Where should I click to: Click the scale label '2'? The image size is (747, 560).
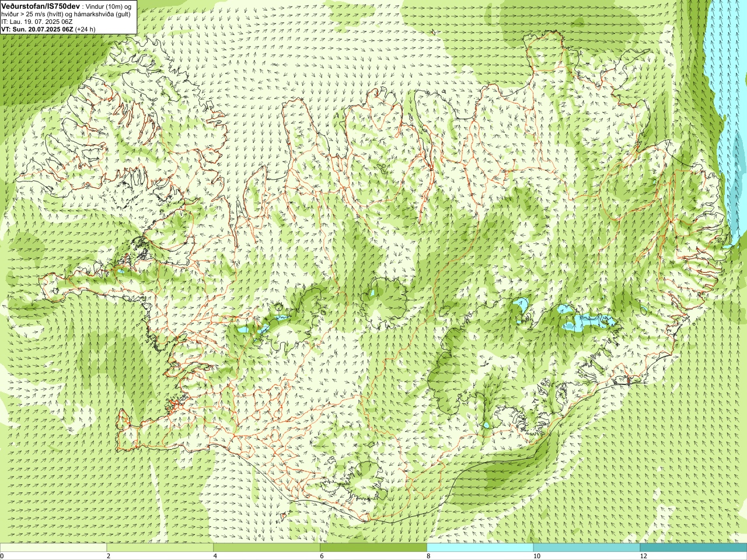(x=109, y=556)
